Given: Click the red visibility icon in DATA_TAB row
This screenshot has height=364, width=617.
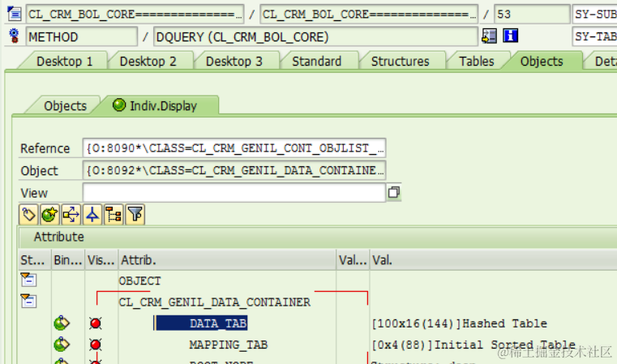Looking at the screenshot, I should 95,323.
